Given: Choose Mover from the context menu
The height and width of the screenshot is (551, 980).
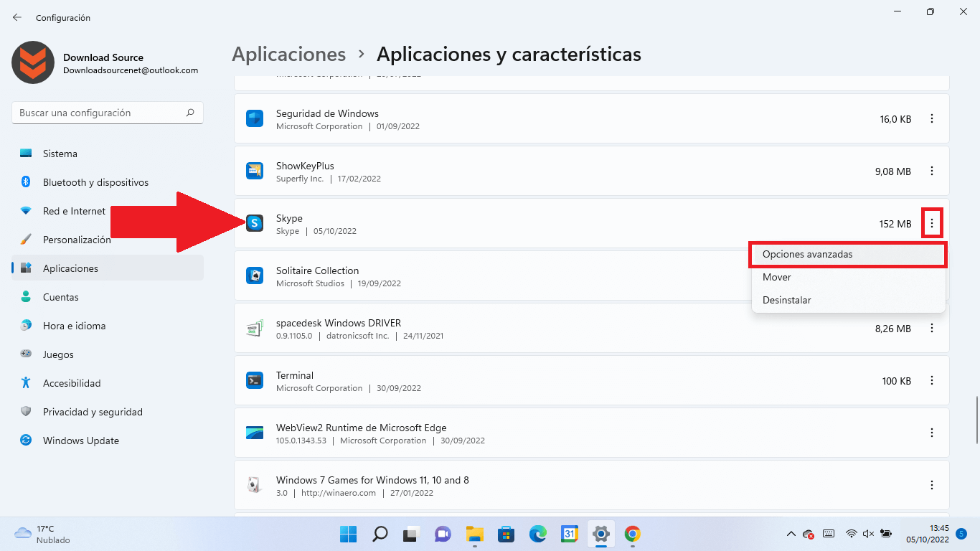Looking at the screenshot, I should point(848,278).
